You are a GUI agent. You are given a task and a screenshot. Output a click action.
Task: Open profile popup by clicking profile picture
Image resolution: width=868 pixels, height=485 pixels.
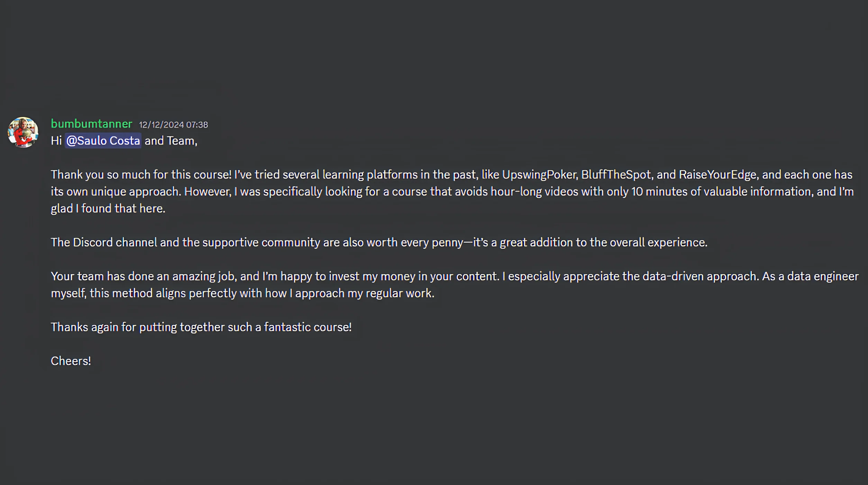click(x=23, y=133)
